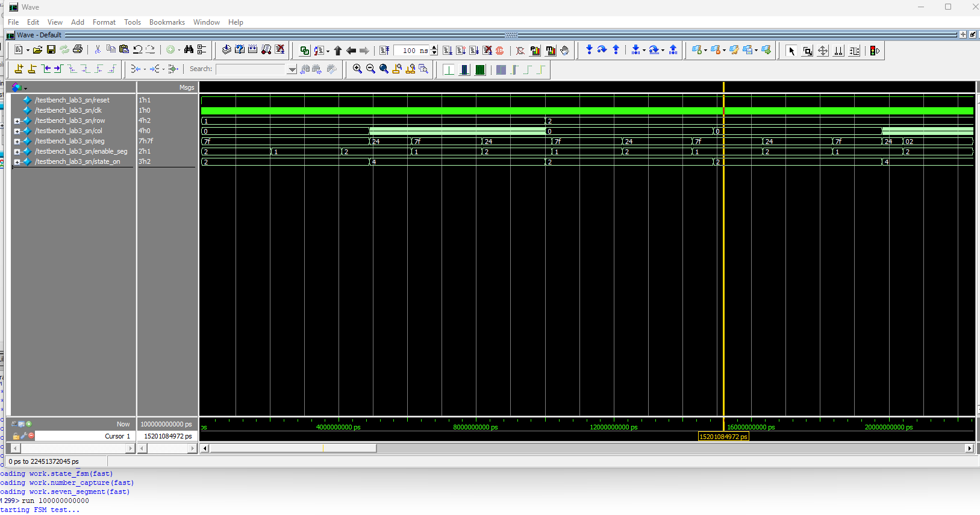This screenshot has width=980, height=515.
Task: Toggle the Cursor 1 lock icon
Action: pyautogui.click(x=16, y=435)
